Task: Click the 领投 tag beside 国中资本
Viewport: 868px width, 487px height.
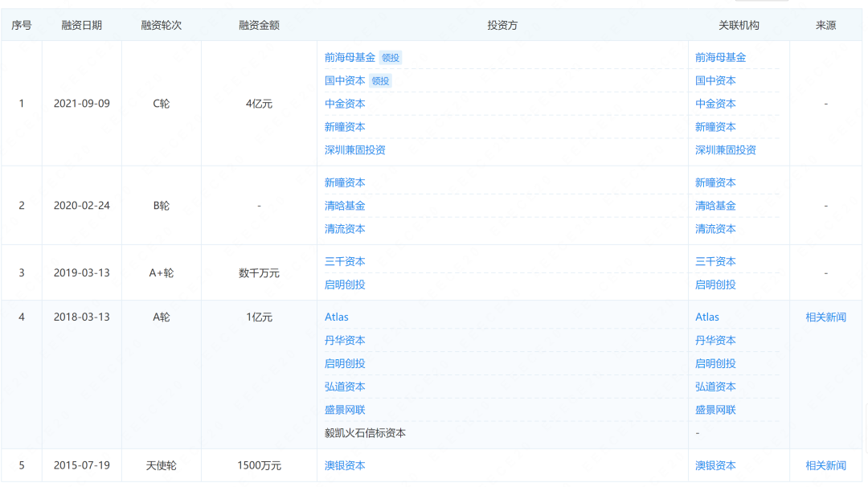Action: point(381,81)
